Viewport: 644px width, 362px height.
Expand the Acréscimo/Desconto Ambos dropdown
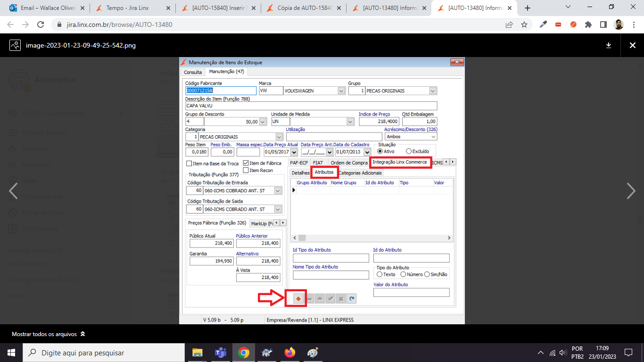click(x=433, y=137)
